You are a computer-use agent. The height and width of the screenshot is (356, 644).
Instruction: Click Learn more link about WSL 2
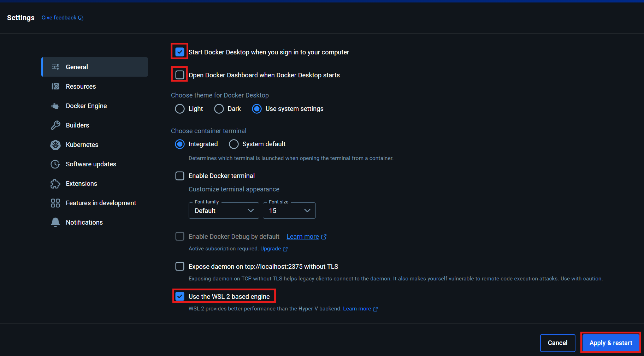(357, 309)
